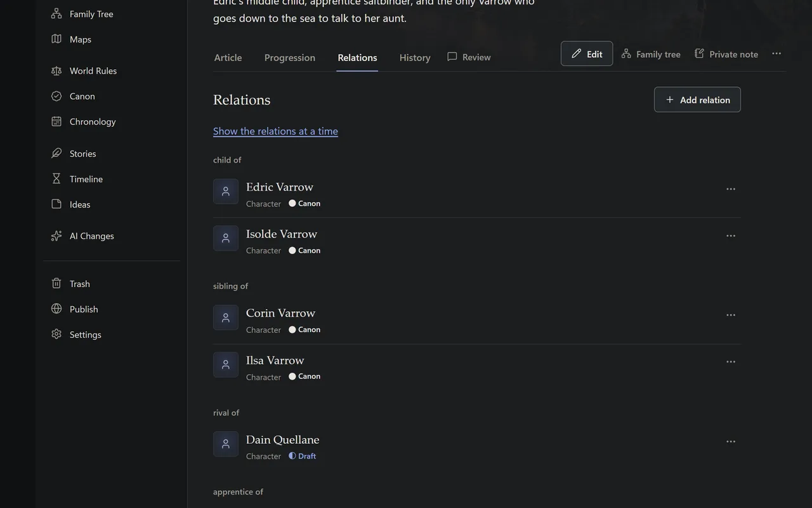The height and width of the screenshot is (508, 812).
Task: Open Family Tree in the sidebar
Action: click(x=82, y=14)
